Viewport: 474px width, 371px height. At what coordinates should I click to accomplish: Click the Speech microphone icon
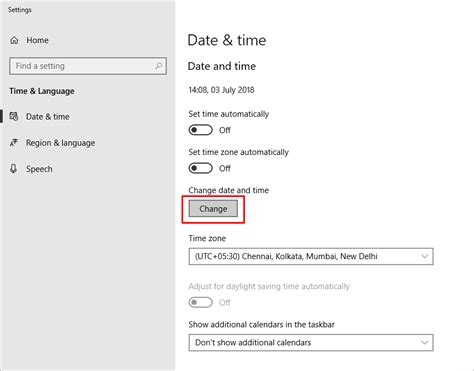pyautogui.click(x=13, y=169)
